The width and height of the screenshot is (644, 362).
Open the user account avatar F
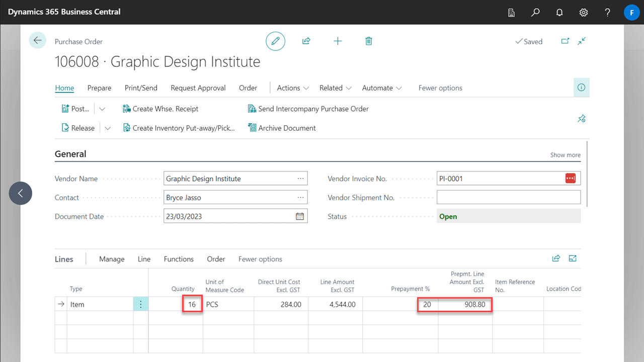631,12
